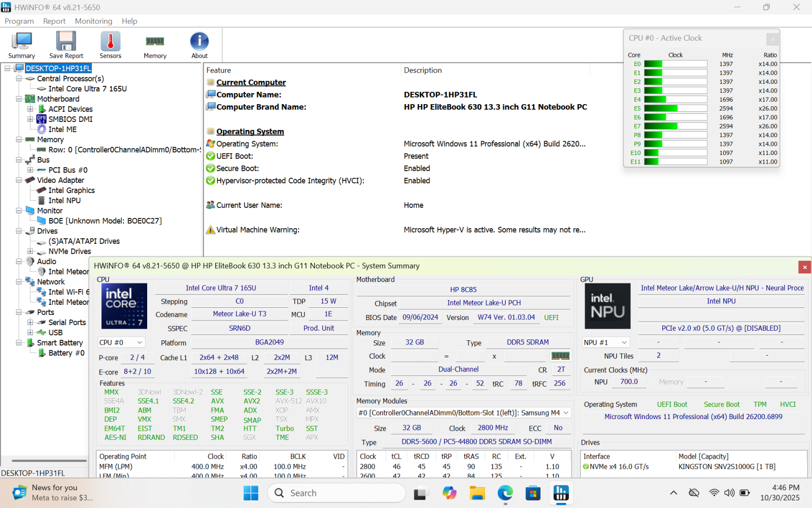Open the Report menu

click(x=54, y=21)
